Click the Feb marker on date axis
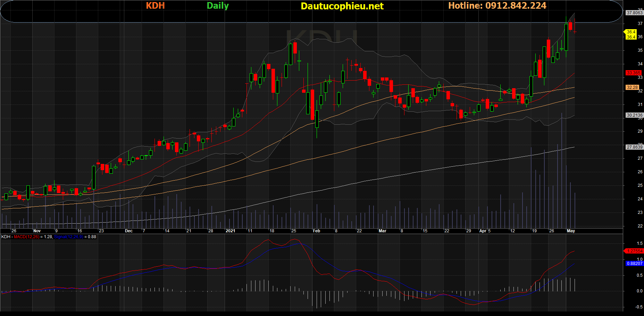 (316, 231)
